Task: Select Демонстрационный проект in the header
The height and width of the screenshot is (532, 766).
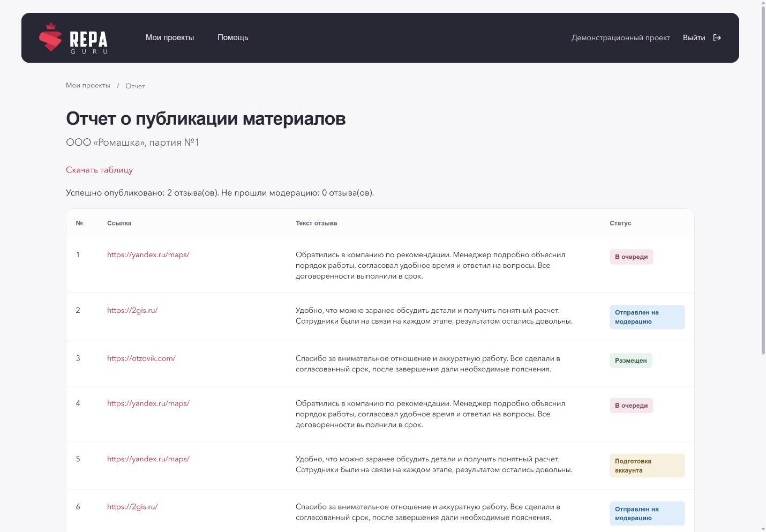Action: tap(621, 38)
